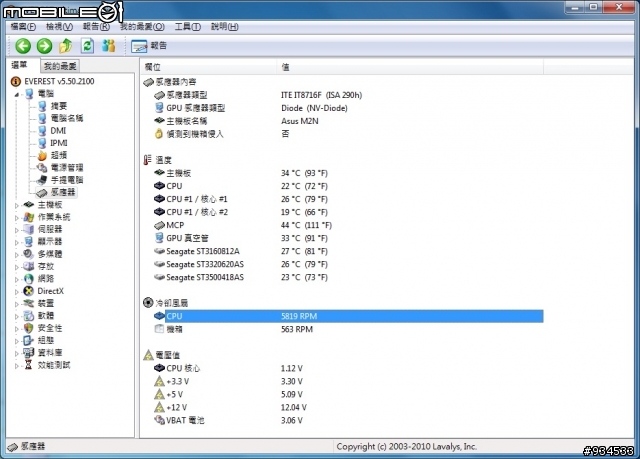Expand the 顯示器 tree node

point(17,242)
